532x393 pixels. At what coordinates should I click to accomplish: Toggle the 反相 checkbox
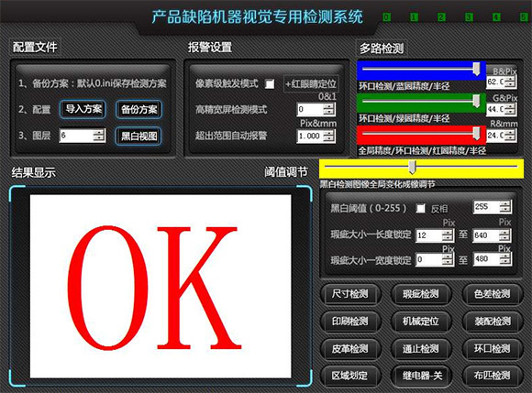point(421,208)
